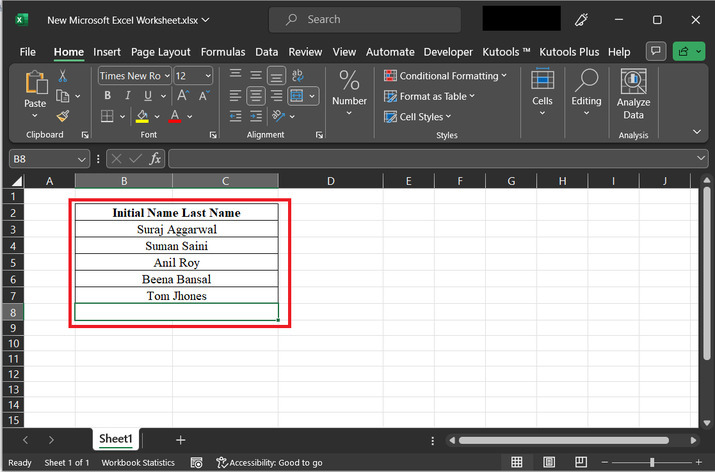Image resolution: width=715 pixels, height=472 pixels.
Task: Click the Cut scissors icon
Action: click(x=63, y=76)
